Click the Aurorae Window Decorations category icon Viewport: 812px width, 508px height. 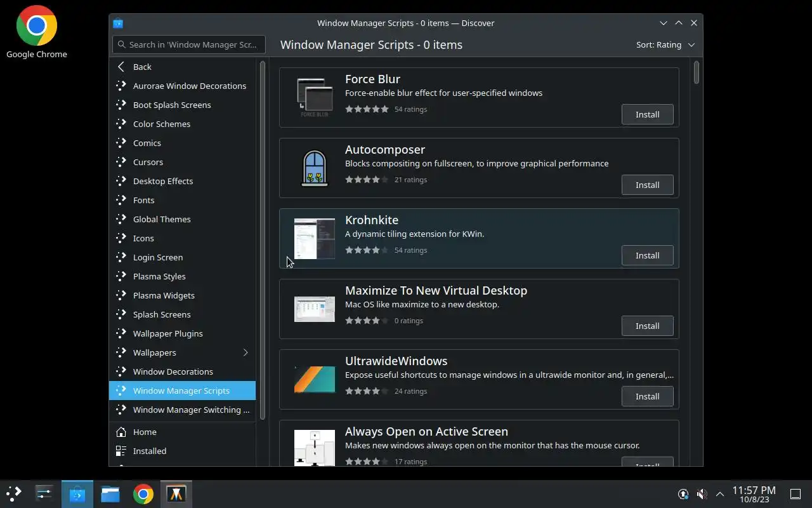click(x=121, y=86)
